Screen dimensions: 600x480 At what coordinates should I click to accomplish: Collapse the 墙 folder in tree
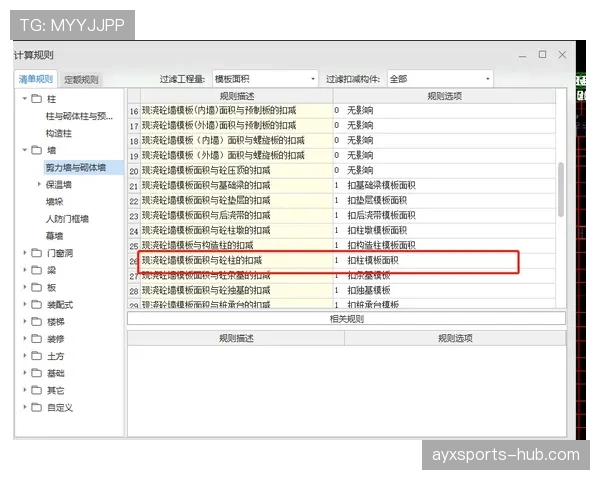[25, 150]
